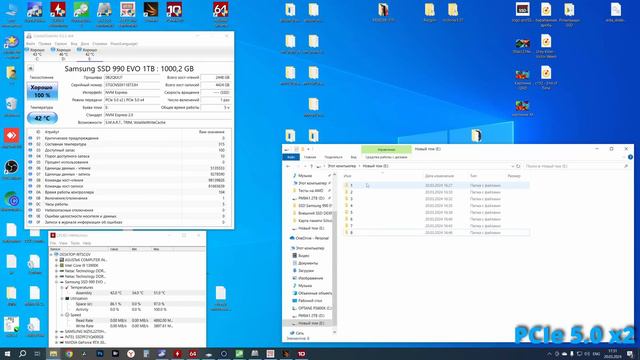640x360 pixels.
Task: Open the taskbar notification center icon
Action: point(630,353)
